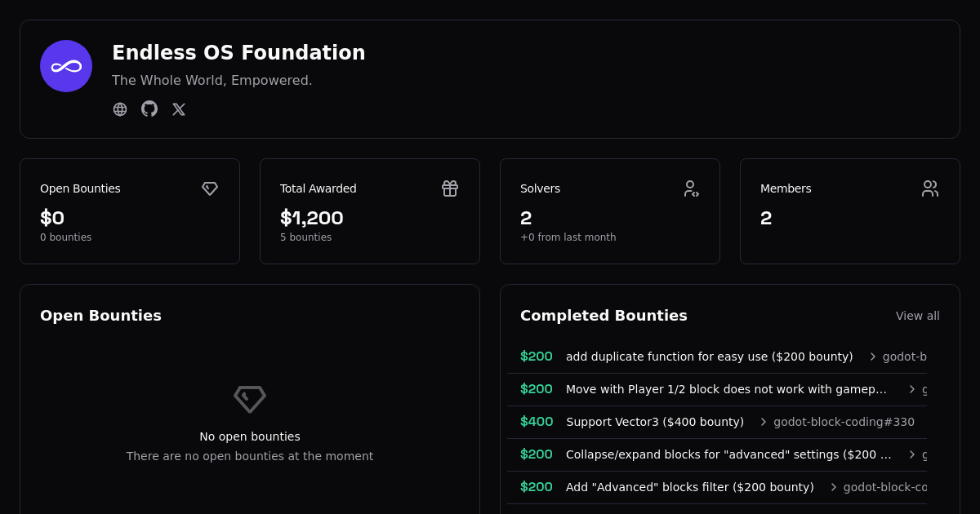Open the X (Twitter) profile icon
Screen dimensions: 980x514
click(x=179, y=109)
